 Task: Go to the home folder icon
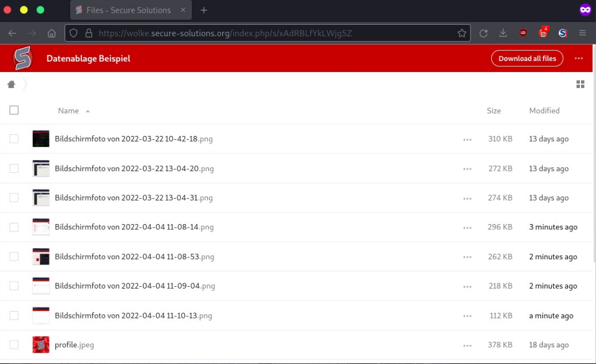click(11, 85)
